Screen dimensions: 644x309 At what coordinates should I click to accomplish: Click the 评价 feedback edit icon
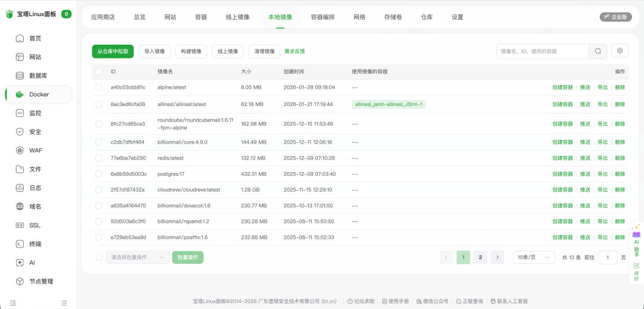coord(636,266)
